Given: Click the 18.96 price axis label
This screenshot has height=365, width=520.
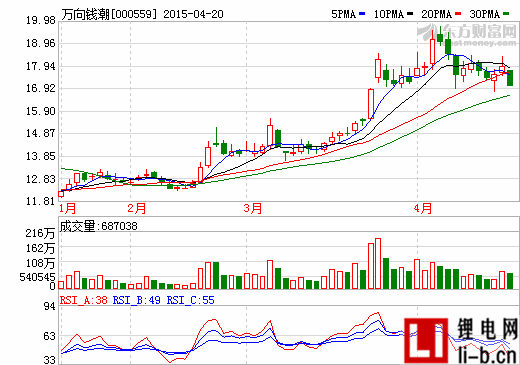Looking at the screenshot, I should (x=41, y=43).
